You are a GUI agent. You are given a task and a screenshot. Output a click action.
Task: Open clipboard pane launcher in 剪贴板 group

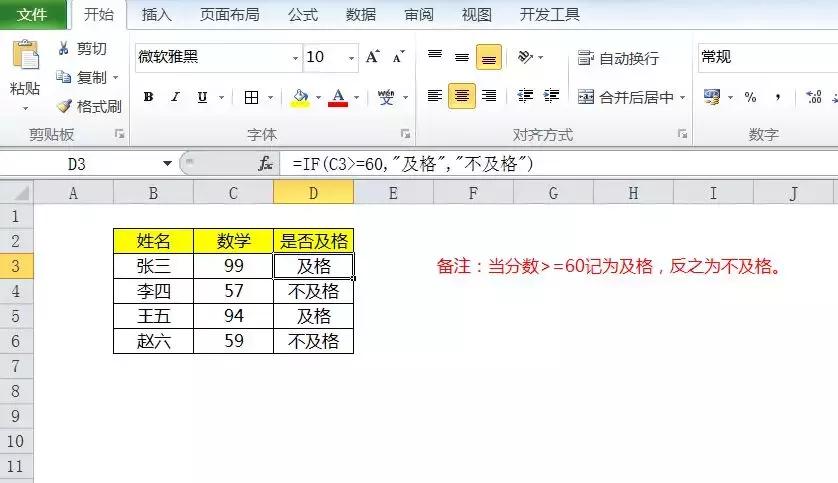pyautogui.click(x=119, y=134)
